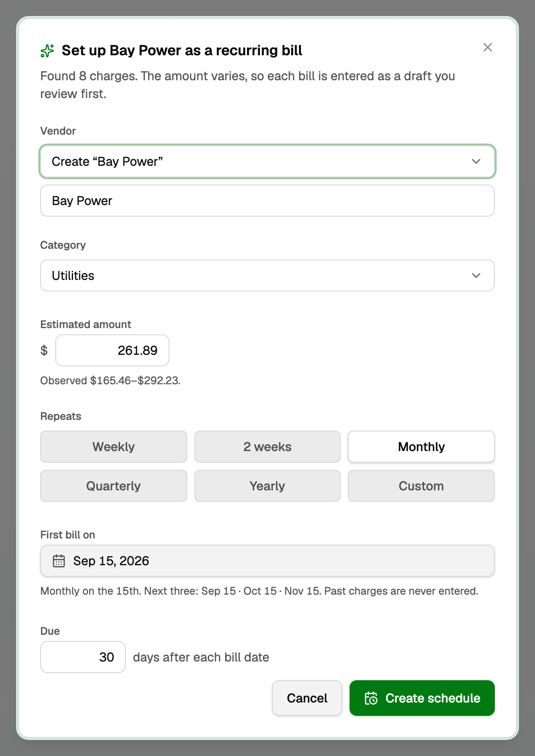Click the calendar-clock icon on Create schedule
Screen dimensions: 535x756
coord(371,698)
